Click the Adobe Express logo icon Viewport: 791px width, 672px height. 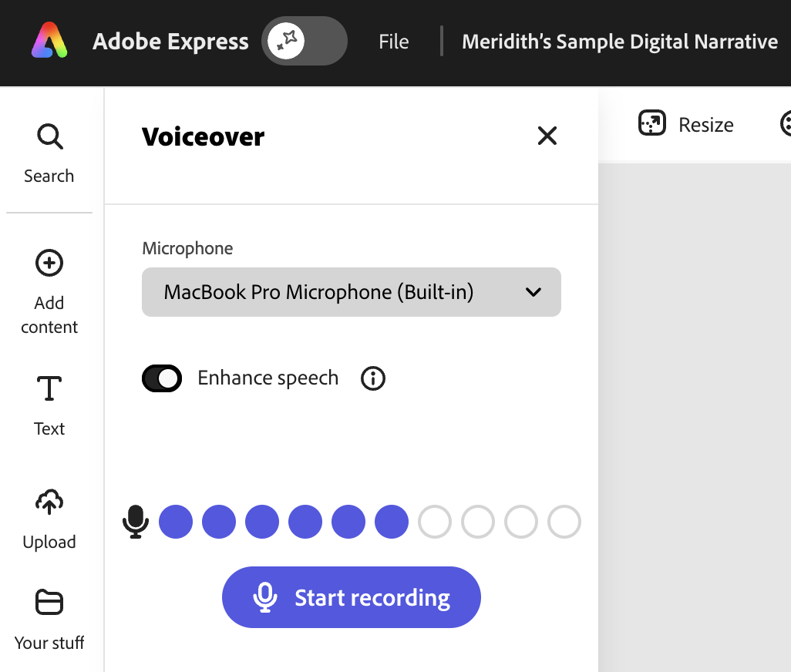tap(49, 40)
